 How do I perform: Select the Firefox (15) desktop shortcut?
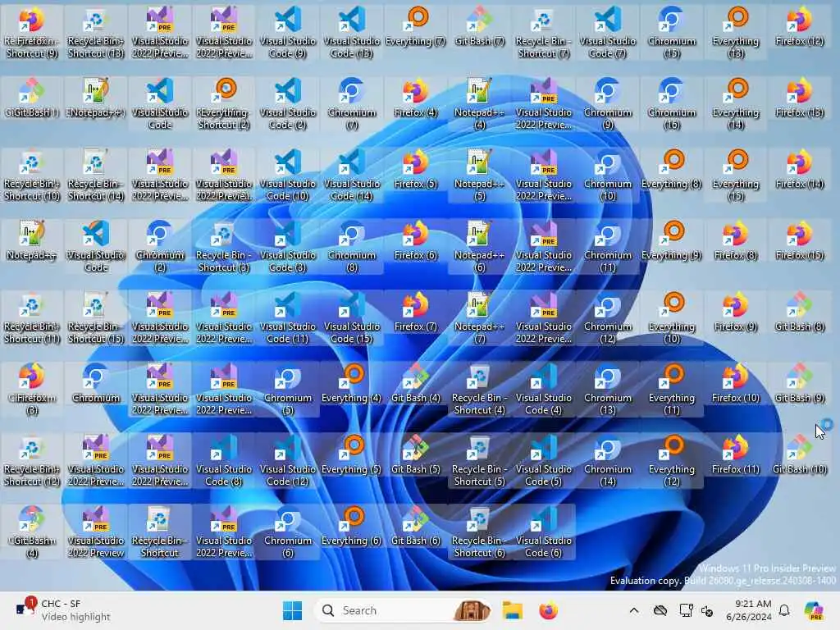[800, 243]
